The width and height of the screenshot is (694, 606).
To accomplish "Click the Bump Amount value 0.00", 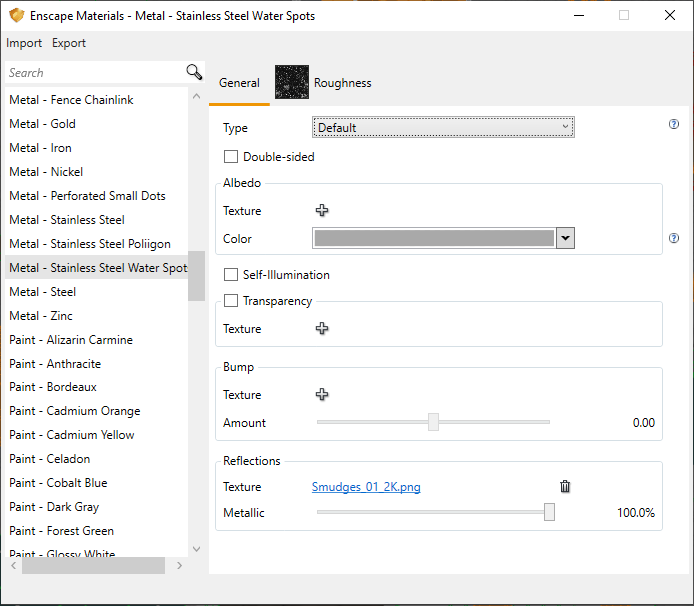I will click(x=644, y=422).
